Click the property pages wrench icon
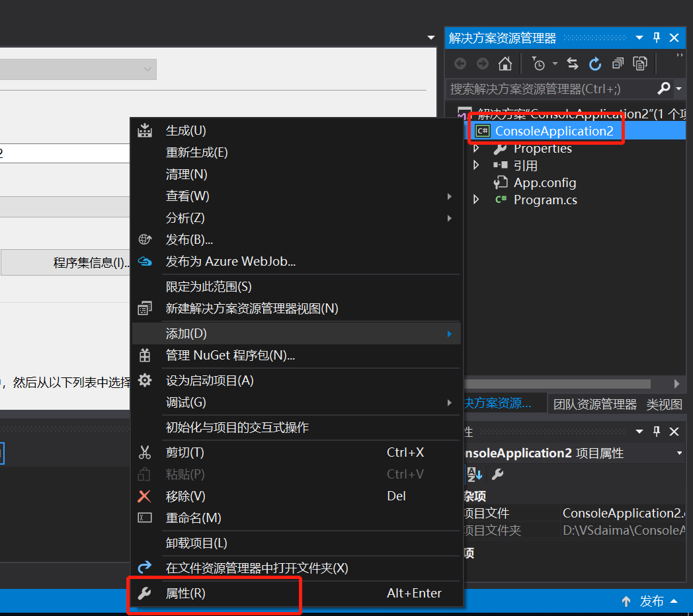Image resolution: width=693 pixels, height=616 pixels. tap(498, 474)
